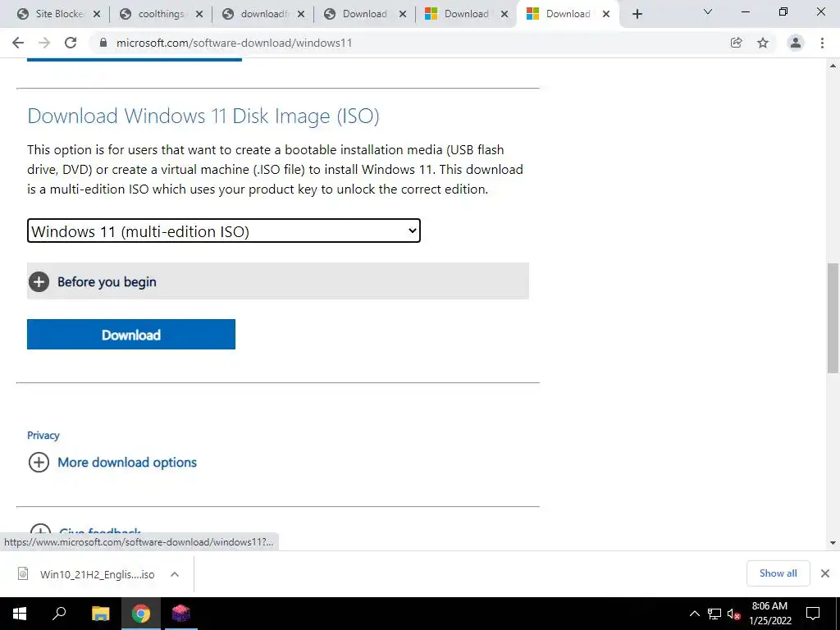Switch to the inactive Microsoft Download tab
This screenshot has width=840, height=630.
459,15
